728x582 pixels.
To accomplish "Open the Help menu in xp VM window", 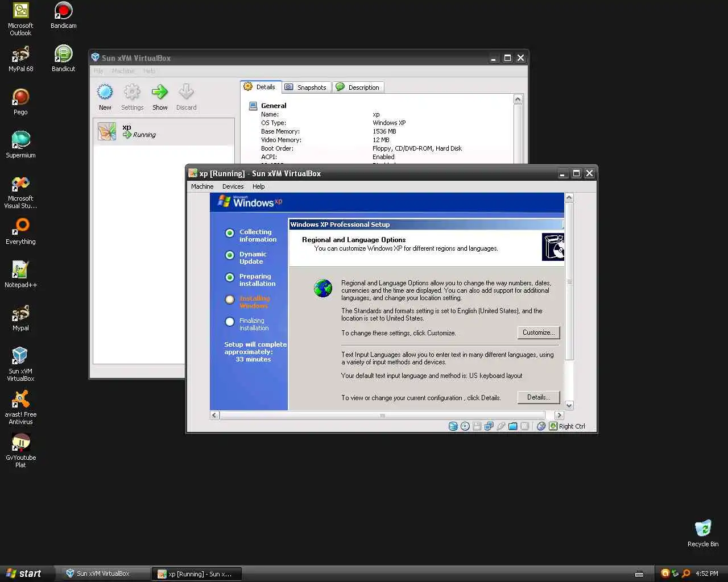I will (x=258, y=186).
